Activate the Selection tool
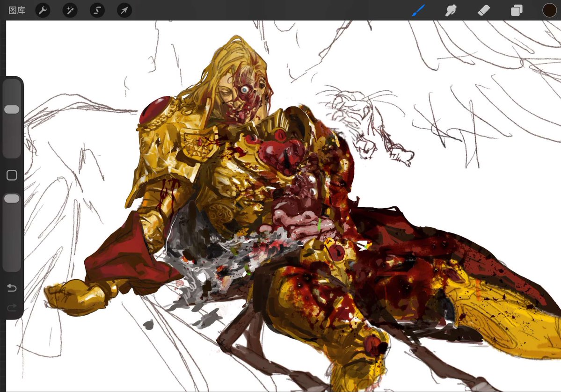 click(x=97, y=10)
